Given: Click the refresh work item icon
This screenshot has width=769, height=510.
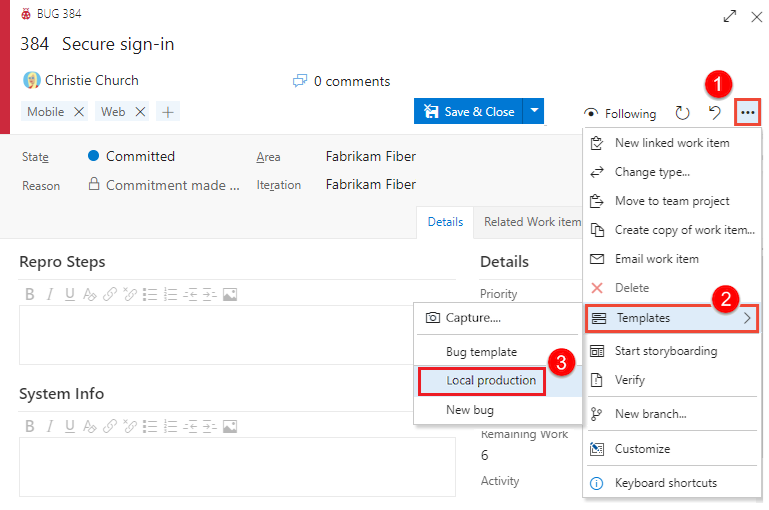Looking at the screenshot, I should pos(682,113).
